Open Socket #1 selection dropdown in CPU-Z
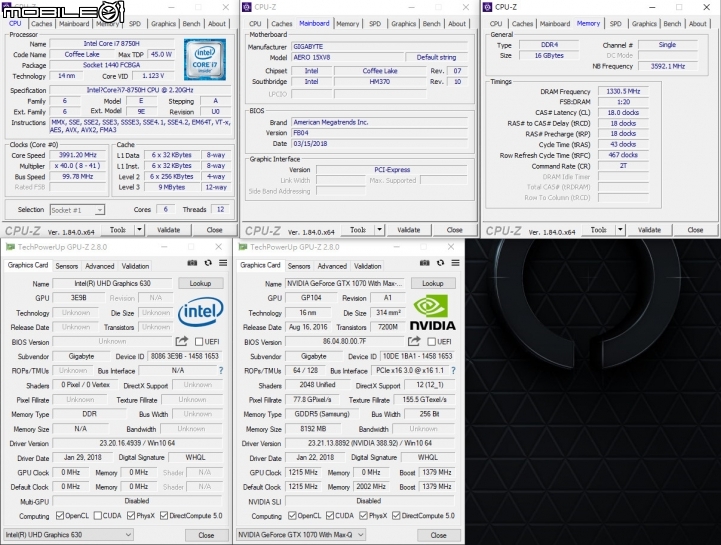This screenshot has width=721, height=545. tap(77, 210)
